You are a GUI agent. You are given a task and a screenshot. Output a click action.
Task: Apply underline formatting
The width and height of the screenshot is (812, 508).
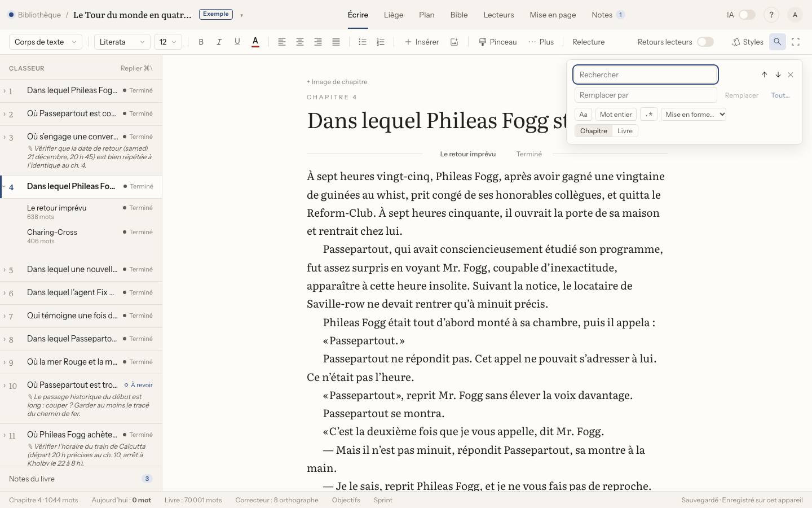pyautogui.click(x=237, y=42)
